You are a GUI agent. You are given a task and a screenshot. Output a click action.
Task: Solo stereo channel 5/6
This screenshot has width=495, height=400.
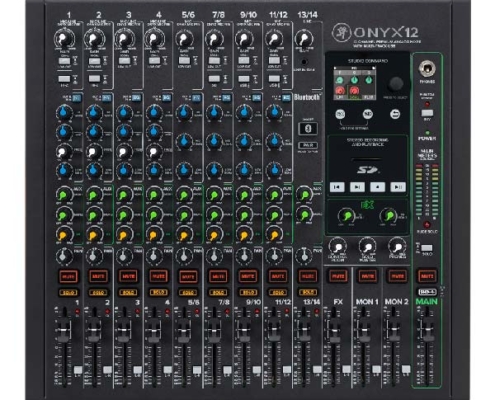click(x=188, y=292)
